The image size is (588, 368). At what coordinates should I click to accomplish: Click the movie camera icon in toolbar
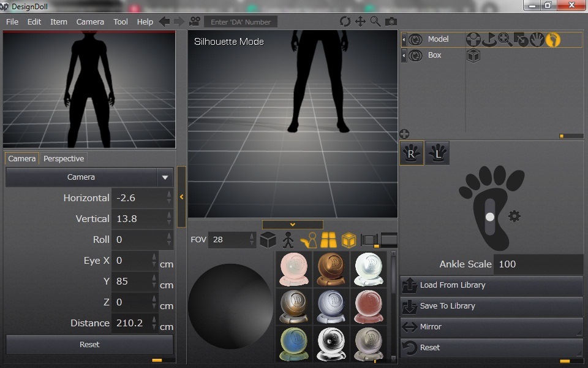click(x=194, y=21)
